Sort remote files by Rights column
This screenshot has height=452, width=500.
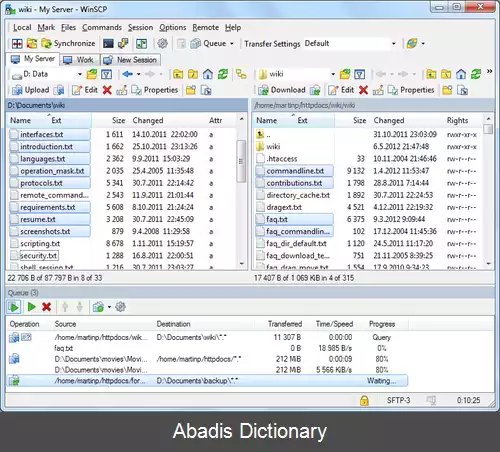pos(457,120)
